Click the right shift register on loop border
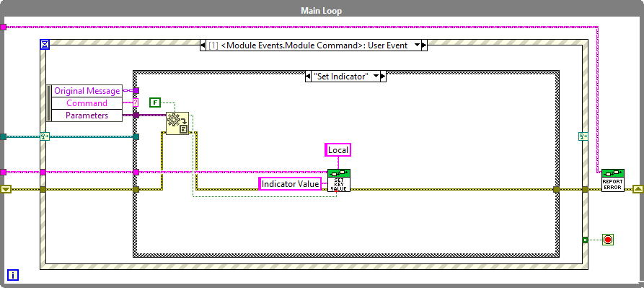Viewport: 644px width, 288px height. 638,189
